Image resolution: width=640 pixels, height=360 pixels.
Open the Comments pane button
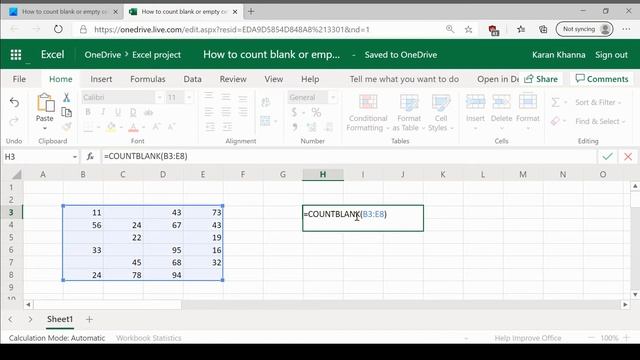pos(602,79)
